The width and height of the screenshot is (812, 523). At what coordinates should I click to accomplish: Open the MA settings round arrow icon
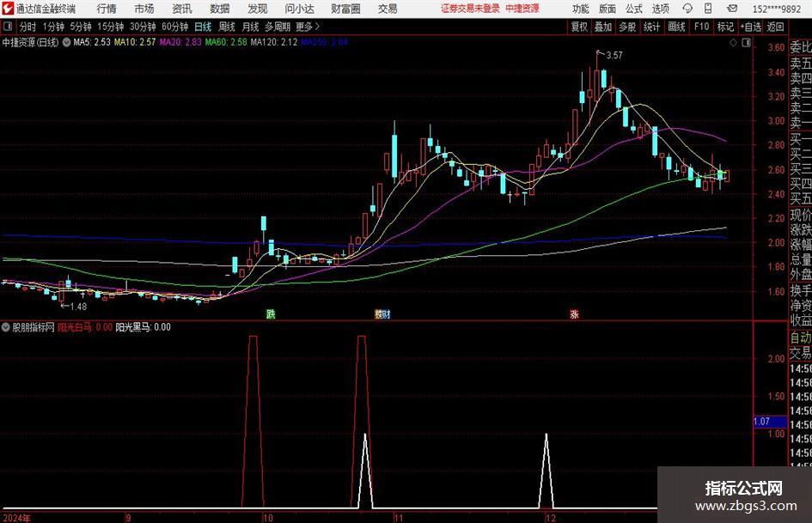[x=66, y=42]
